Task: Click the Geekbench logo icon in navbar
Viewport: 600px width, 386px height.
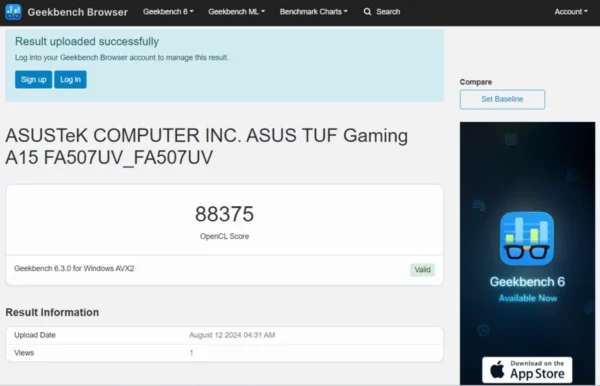Action: pos(13,12)
